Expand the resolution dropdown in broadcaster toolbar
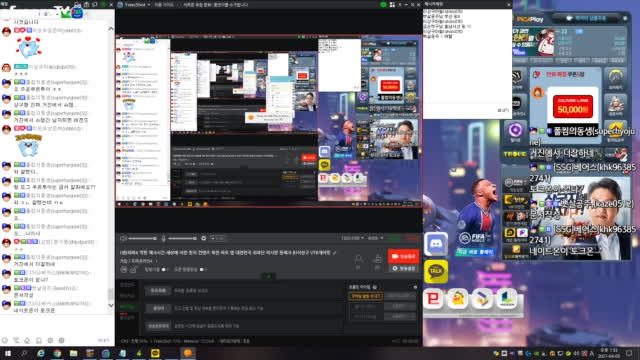The height and width of the screenshot is (360, 640). pos(352,238)
